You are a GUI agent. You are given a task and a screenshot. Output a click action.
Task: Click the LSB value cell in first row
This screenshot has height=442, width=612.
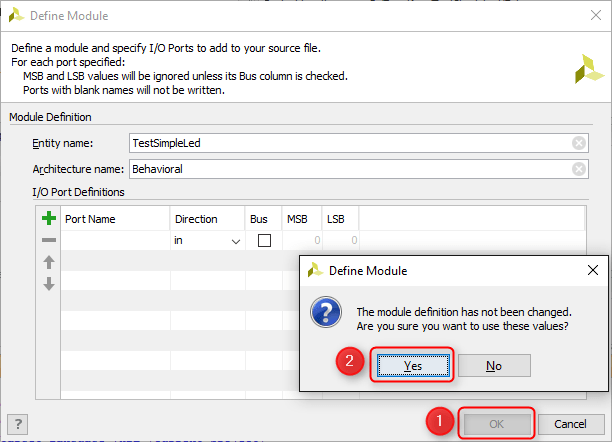pyautogui.click(x=339, y=241)
